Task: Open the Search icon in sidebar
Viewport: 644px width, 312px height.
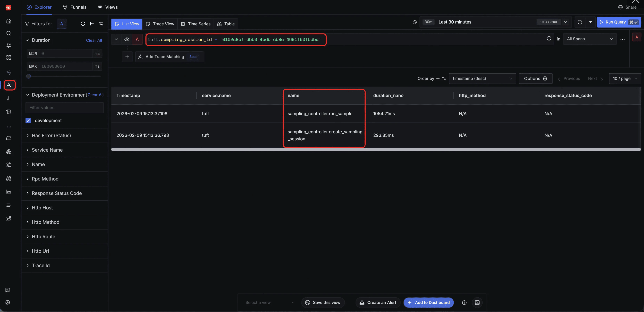Action: tap(9, 33)
